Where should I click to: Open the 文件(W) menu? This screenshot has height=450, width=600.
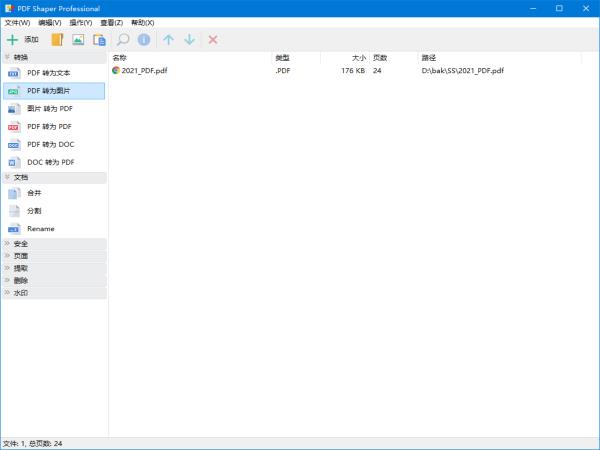click(x=17, y=23)
